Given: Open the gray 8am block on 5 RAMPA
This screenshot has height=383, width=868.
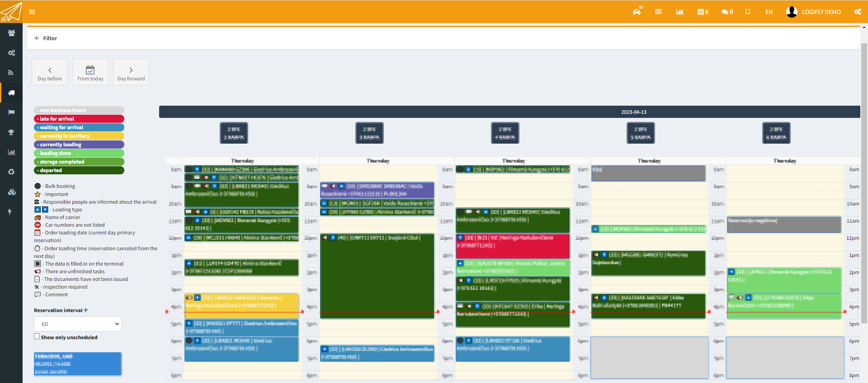Looking at the screenshot, I should coord(648,173).
